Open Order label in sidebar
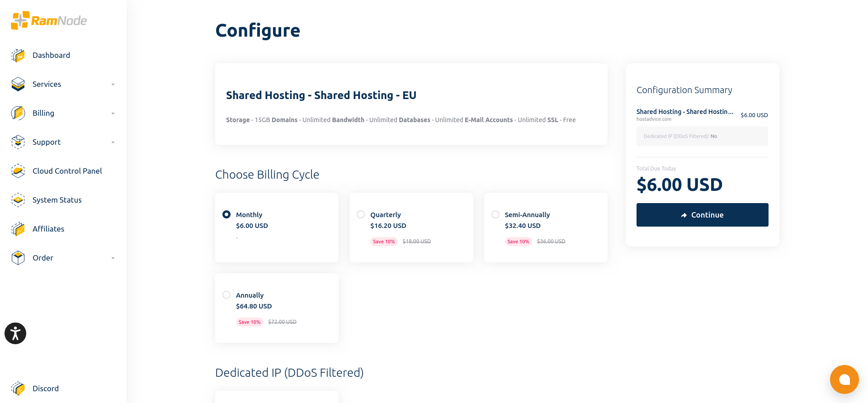This screenshot has height=403, width=868. tap(43, 258)
